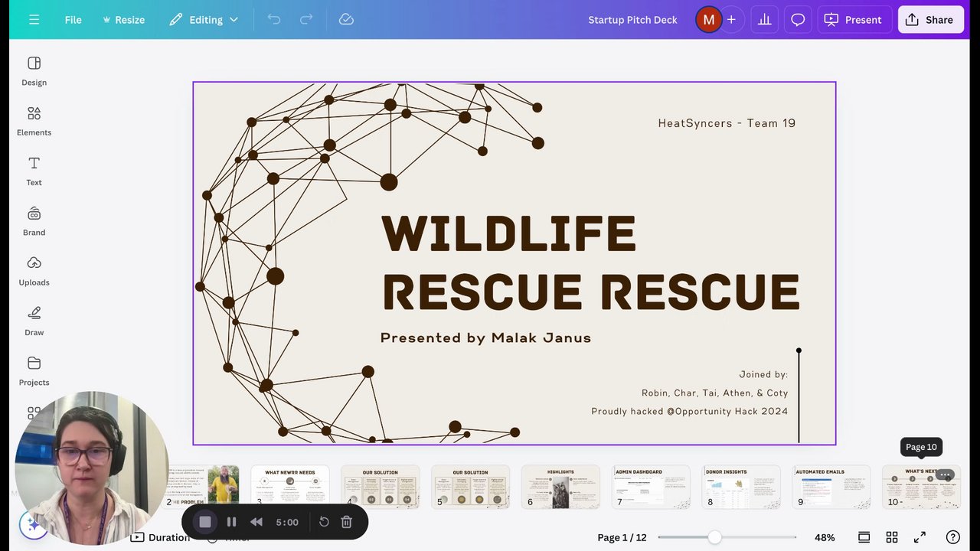Open Canva magic assistant sparkle icon
The width and height of the screenshot is (980, 551).
32,525
